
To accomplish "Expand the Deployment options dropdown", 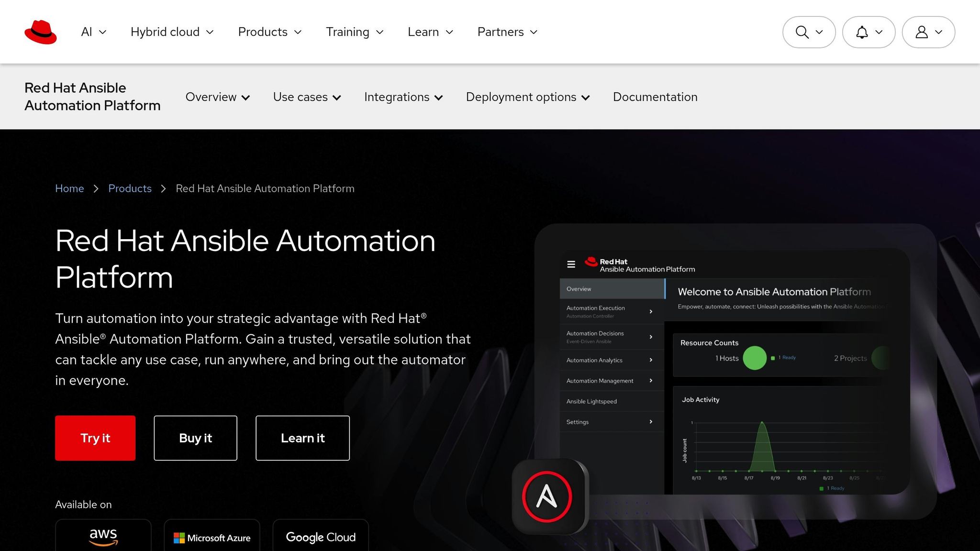I will [527, 97].
